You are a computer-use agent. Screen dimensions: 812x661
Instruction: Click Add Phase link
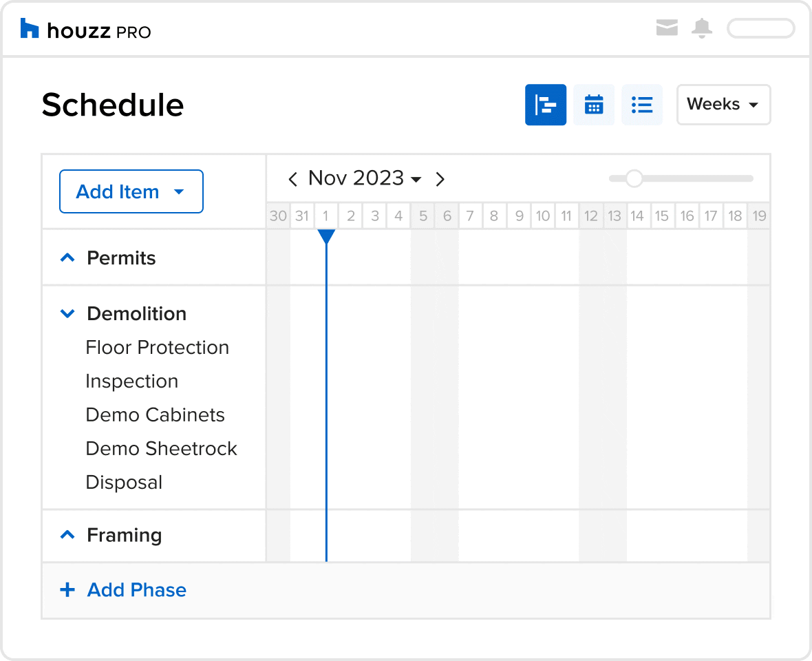123,589
